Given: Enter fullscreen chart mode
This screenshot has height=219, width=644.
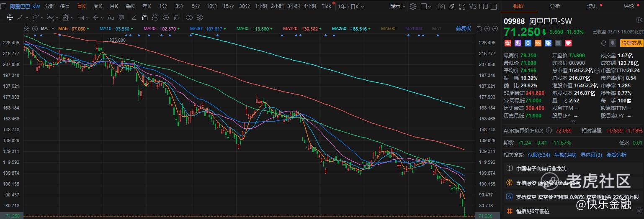Looking at the screenshot, I should click(x=462, y=6).
